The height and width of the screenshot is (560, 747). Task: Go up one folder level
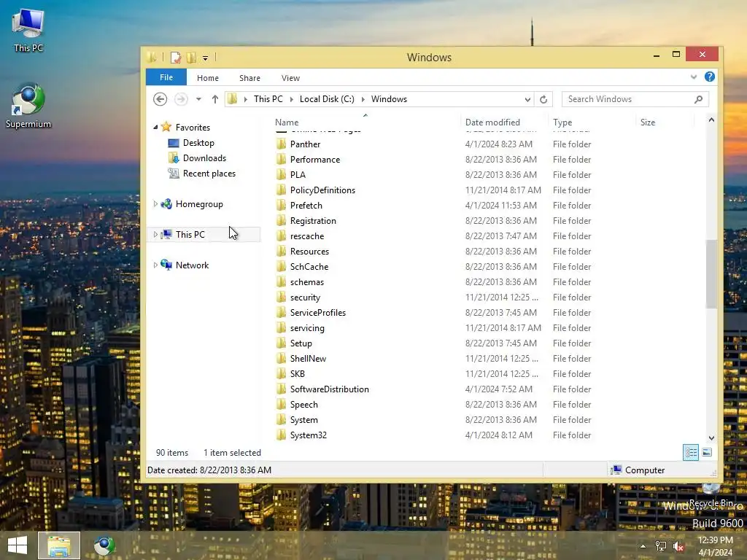[x=215, y=99]
